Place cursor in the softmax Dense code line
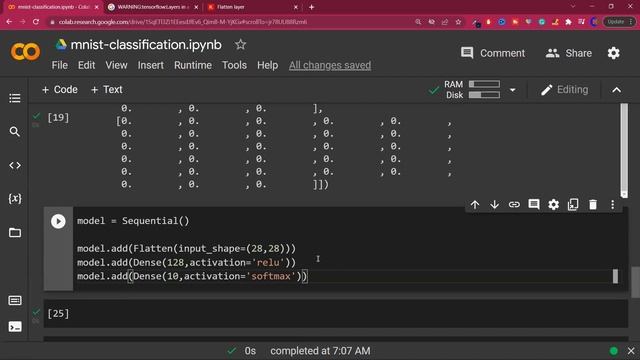The height and width of the screenshot is (360, 640). 192,276
